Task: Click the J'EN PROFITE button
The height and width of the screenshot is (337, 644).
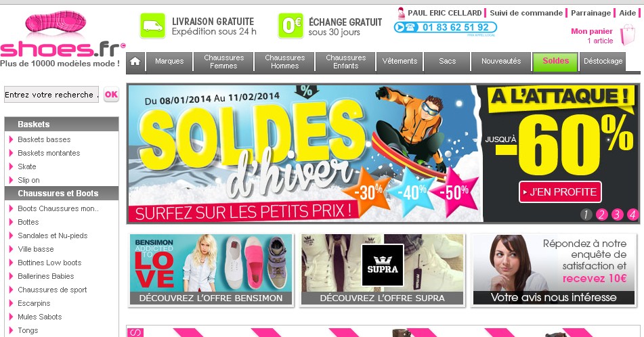Action: click(x=560, y=192)
